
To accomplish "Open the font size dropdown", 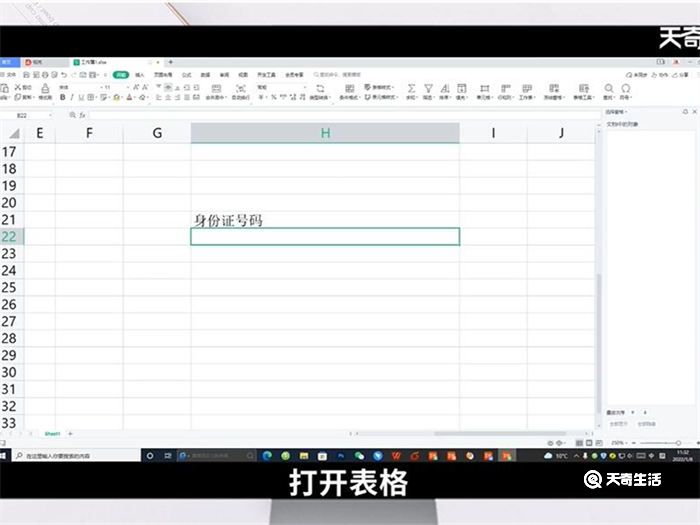I will coord(128,88).
